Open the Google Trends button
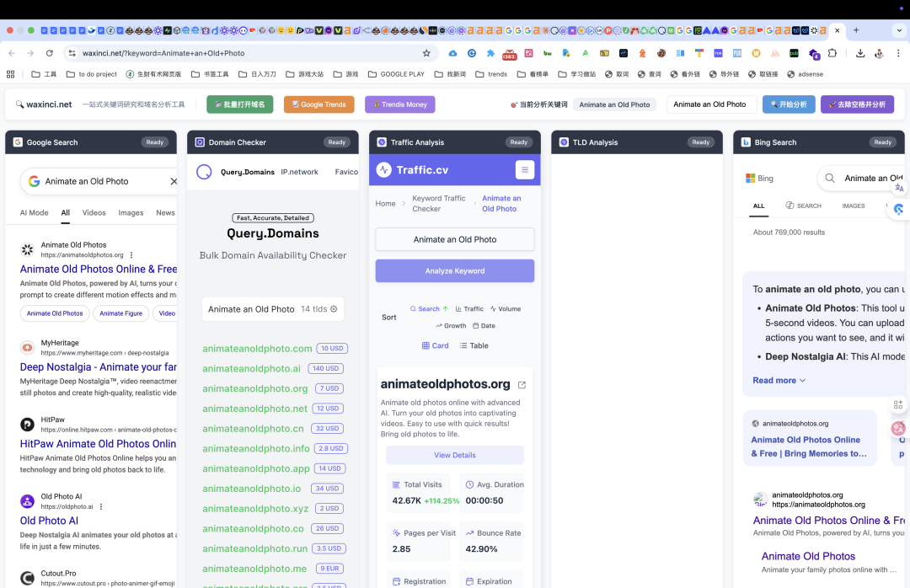Viewport: 910px width, 588px height. pos(318,104)
